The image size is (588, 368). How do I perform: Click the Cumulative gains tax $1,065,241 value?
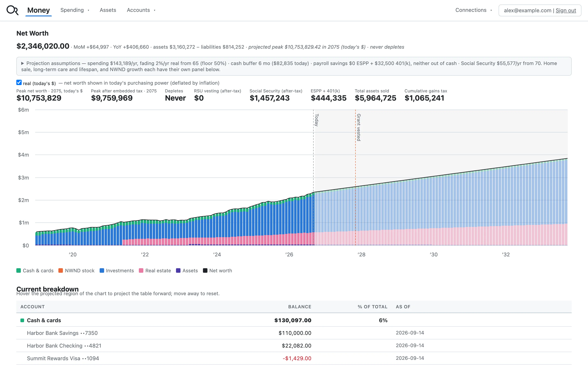click(x=424, y=98)
